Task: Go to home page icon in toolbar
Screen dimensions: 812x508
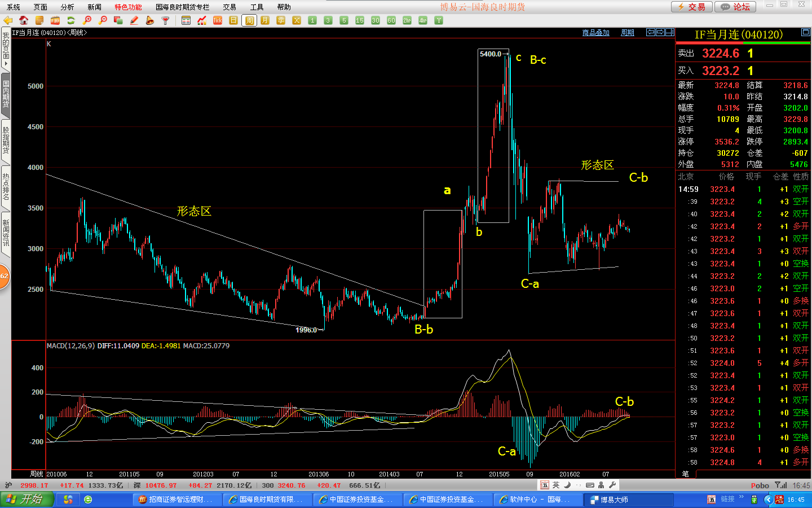Action: [24, 20]
